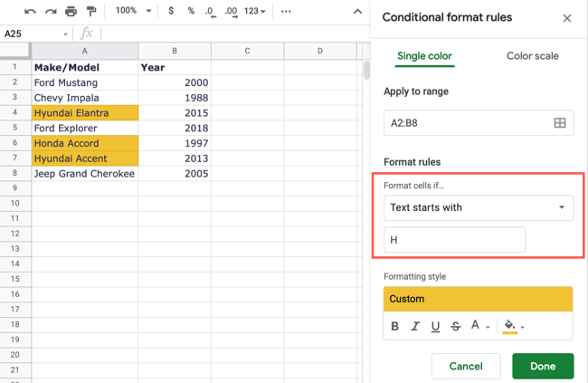The image size is (588, 383).
Task: Open the zoom 100% dropdown
Action: point(132,12)
